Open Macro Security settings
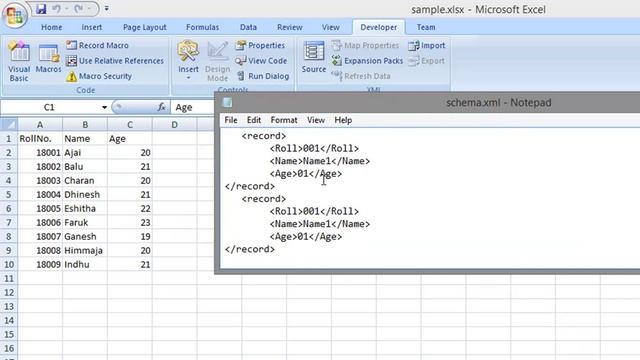Image resolution: width=640 pixels, height=360 pixels. (x=99, y=76)
